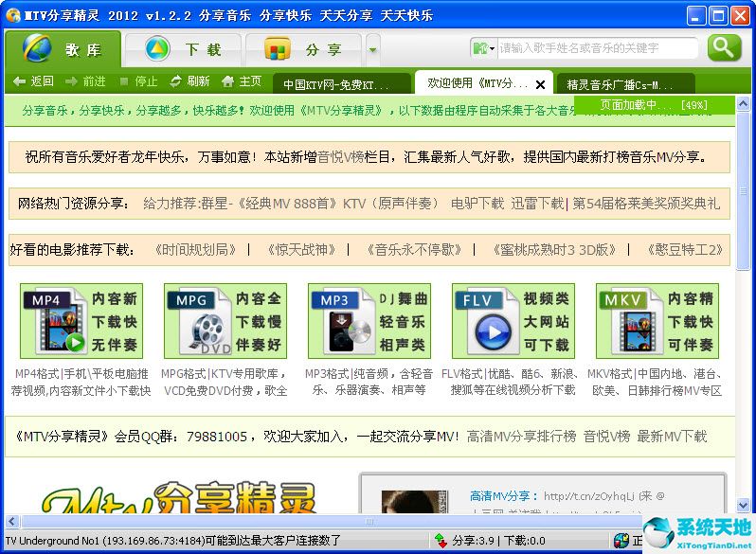Screen dimensions: 756x554
Task: Click the MP4格式 description text link
Action: [x=81, y=382]
